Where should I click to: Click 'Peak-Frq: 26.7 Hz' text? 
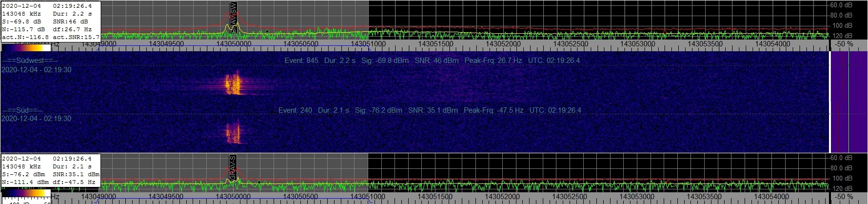point(493,61)
